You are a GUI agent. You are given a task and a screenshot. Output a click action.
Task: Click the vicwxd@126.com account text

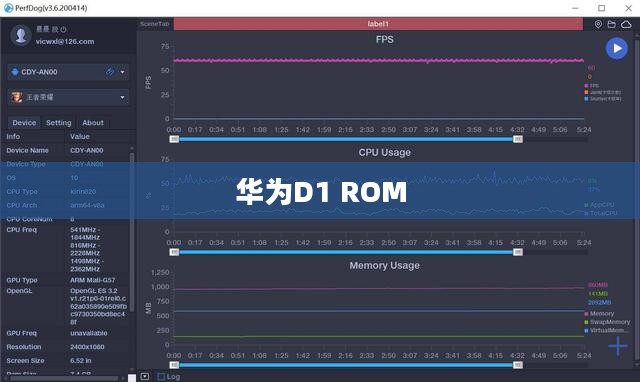[x=64, y=41]
